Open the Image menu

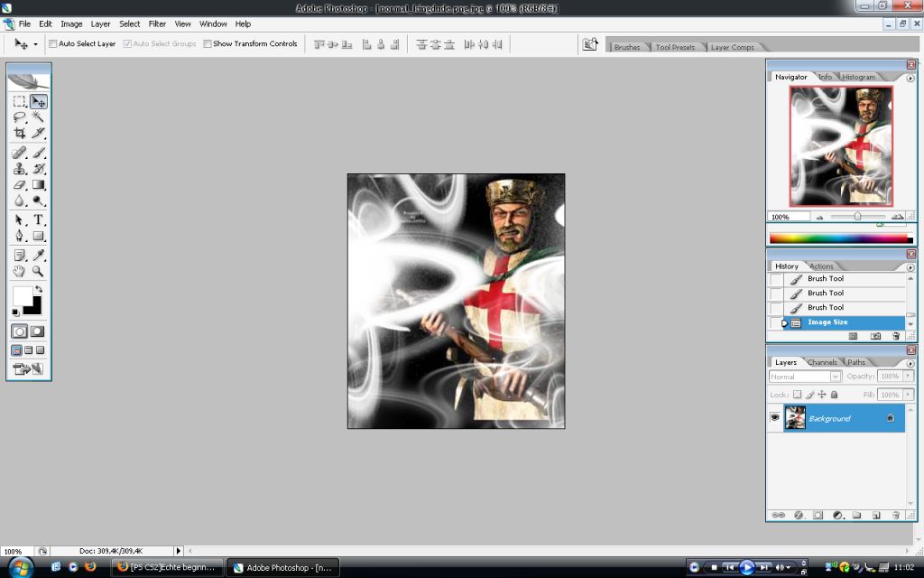point(71,24)
